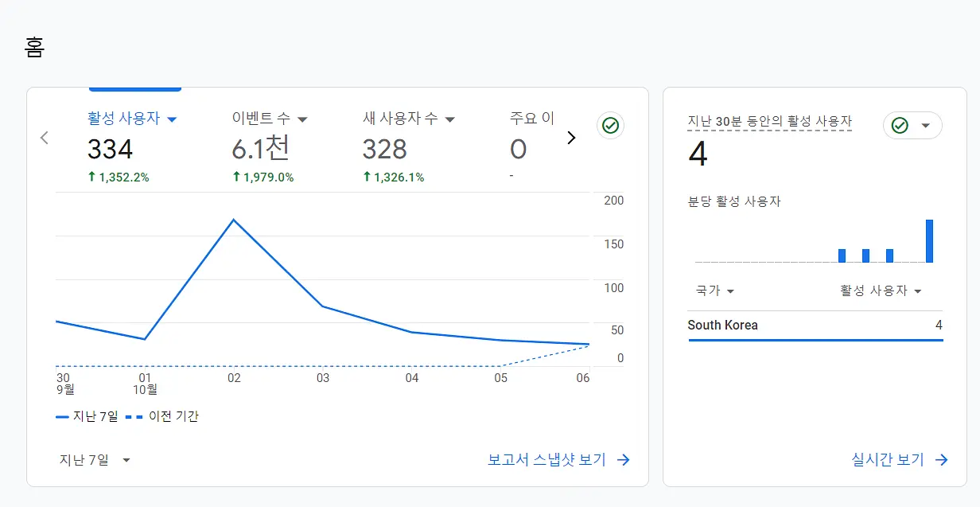Click the green up arrow under 6.1천

[x=236, y=177]
